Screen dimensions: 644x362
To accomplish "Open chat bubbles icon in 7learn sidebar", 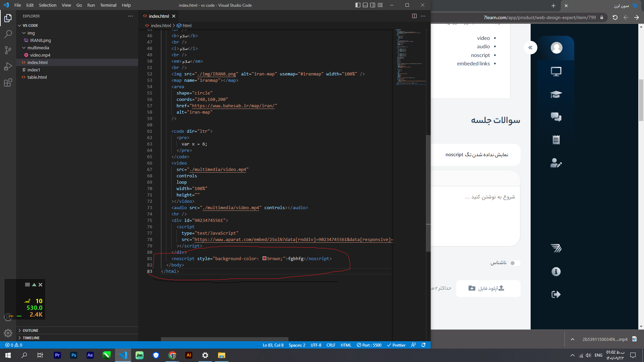I will [556, 117].
